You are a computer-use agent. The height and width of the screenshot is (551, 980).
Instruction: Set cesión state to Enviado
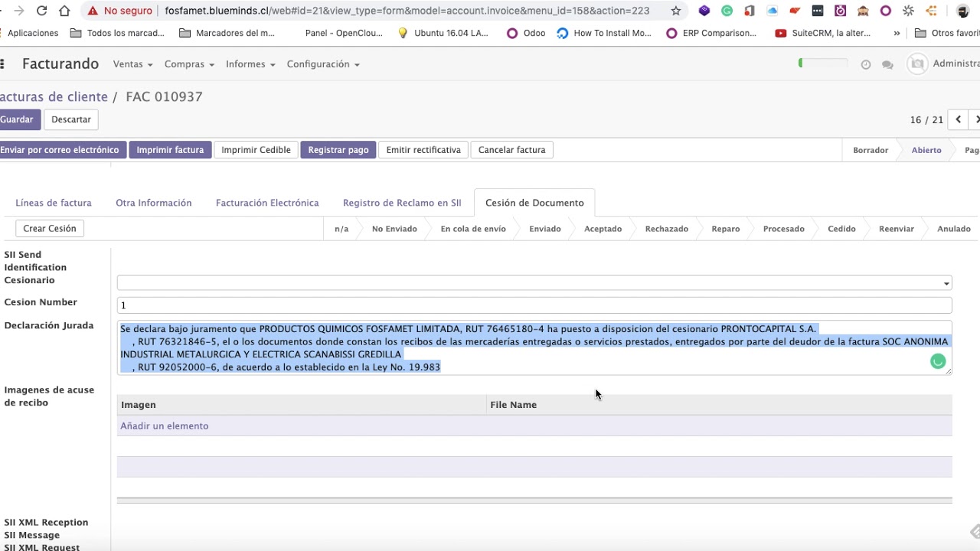pyautogui.click(x=545, y=229)
